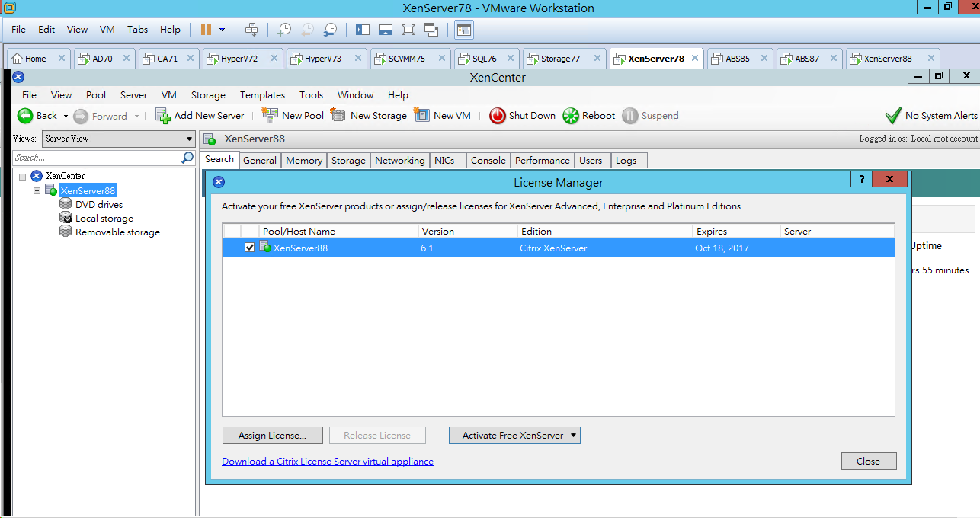This screenshot has width=980, height=518.
Task: Open the No System Alerts indicator
Action: coord(930,116)
